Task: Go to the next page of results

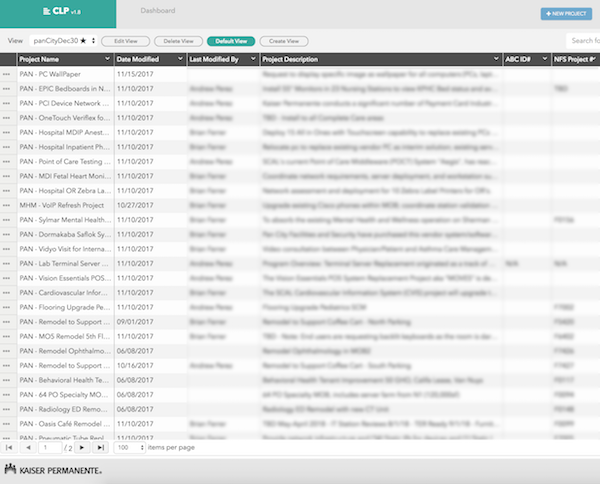Action: (82, 447)
